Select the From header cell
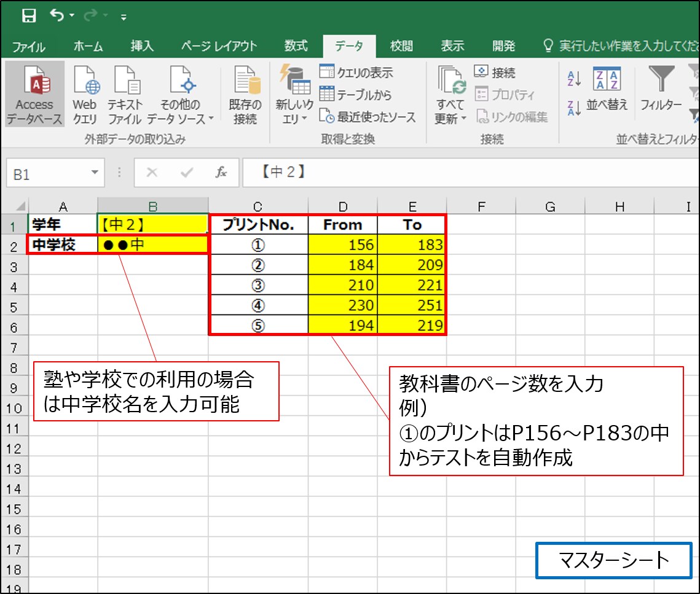The height and width of the screenshot is (594, 700). coord(343,224)
